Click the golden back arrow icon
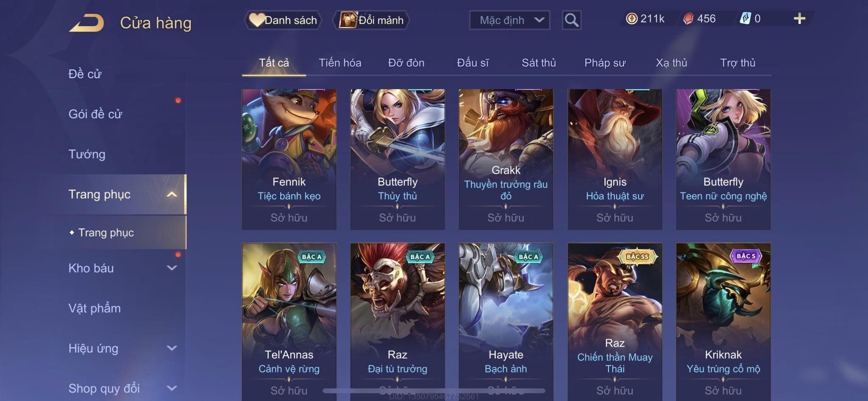This screenshot has width=868, height=401. pos(86,22)
